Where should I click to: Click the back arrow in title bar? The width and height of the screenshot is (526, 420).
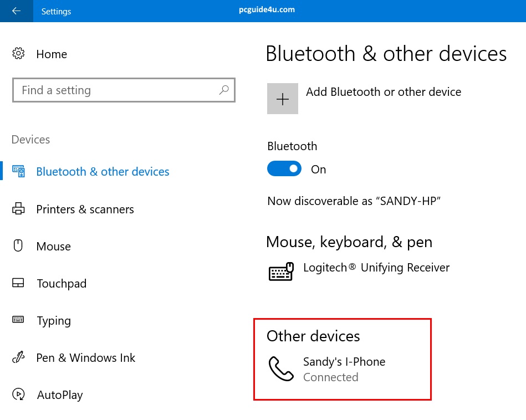[x=16, y=11]
